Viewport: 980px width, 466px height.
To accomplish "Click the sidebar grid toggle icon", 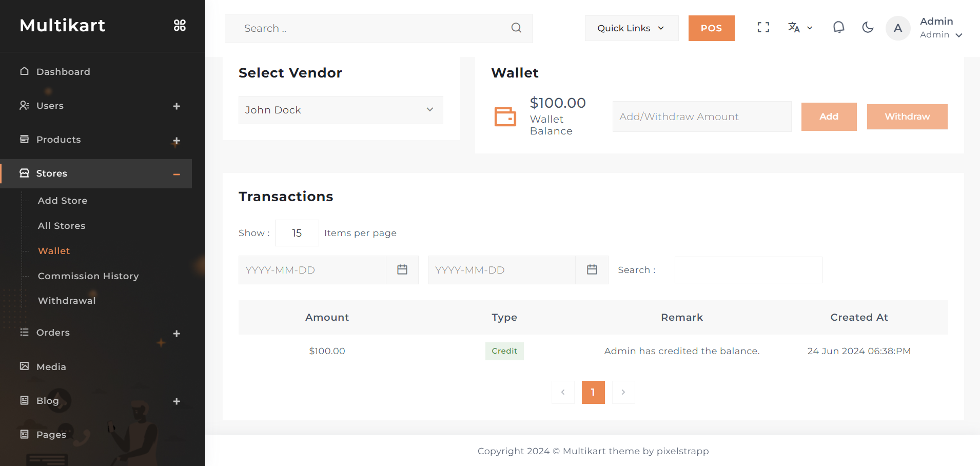I will tap(180, 25).
